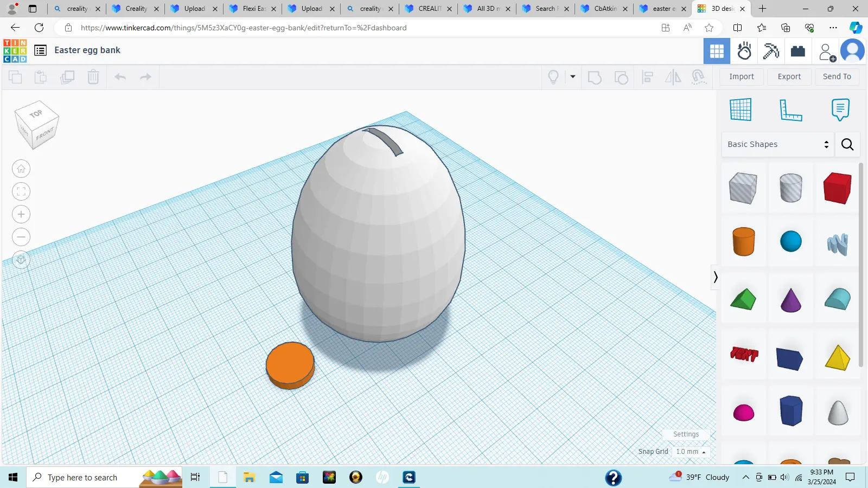Click the Group shapes icon

(x=595, y=77)
